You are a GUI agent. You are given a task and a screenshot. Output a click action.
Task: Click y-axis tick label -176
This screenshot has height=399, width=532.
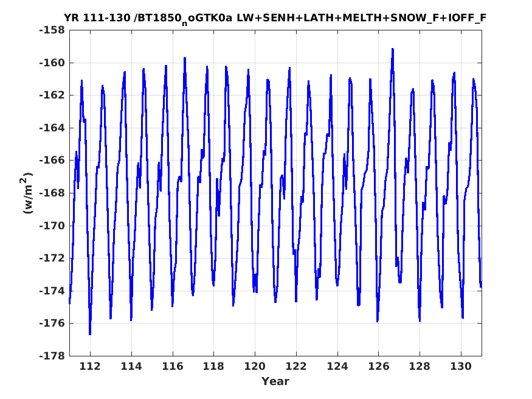tap(52, 324)
